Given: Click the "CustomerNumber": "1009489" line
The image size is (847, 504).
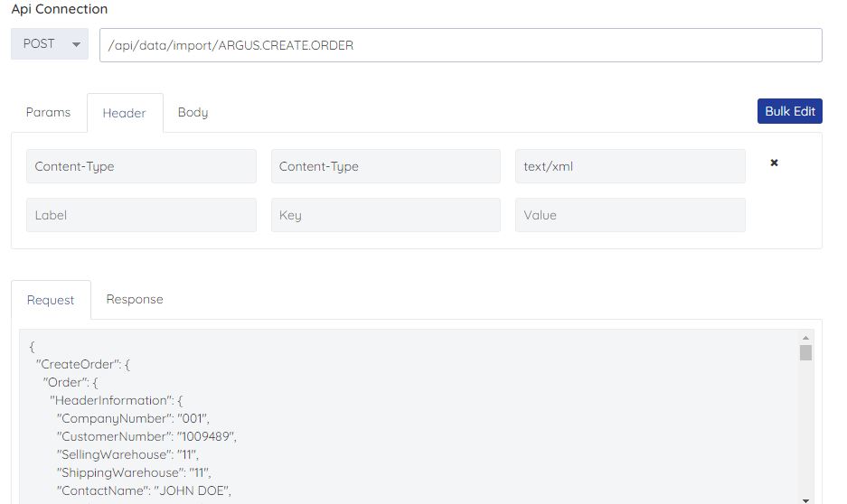Looking at the screenshot, I should click(147, 436).
